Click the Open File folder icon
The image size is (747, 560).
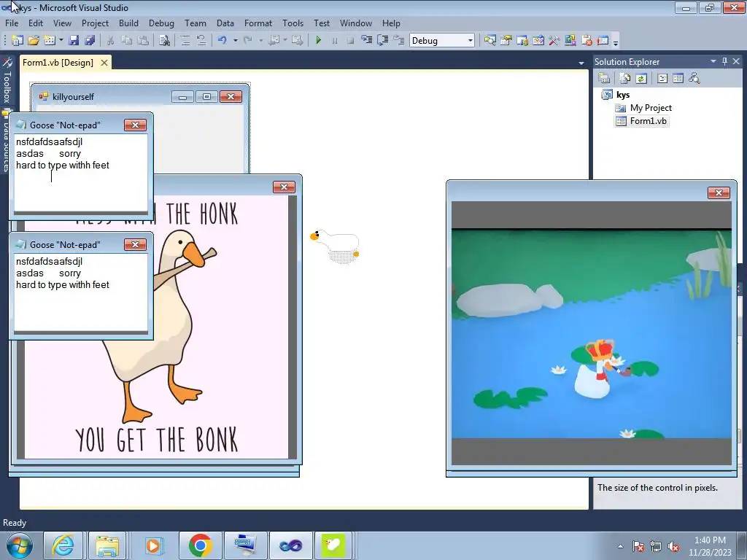click(x=34, y=41)
